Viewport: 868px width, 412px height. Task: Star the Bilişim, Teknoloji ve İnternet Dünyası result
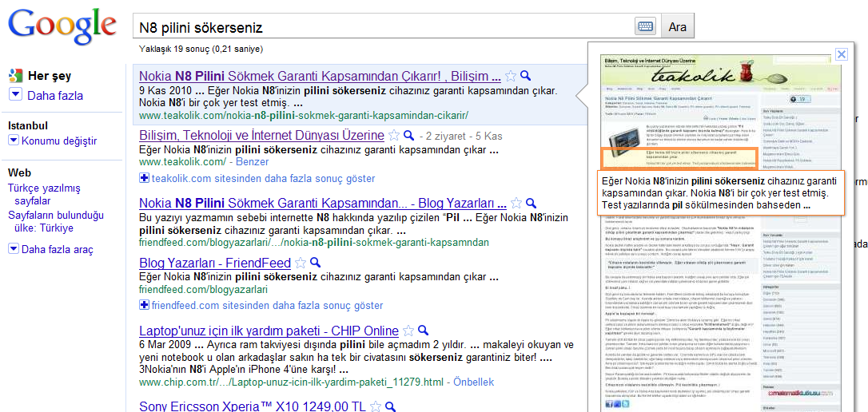(394, 136)
